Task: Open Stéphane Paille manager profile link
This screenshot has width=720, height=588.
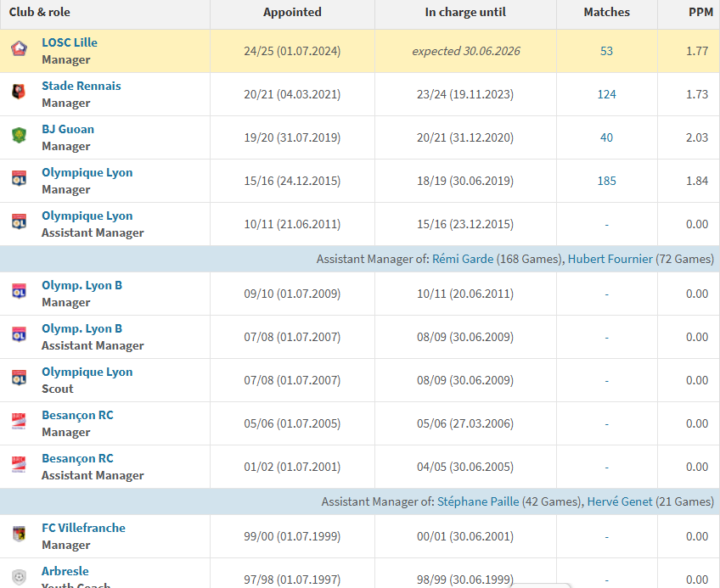Action: pos(478,501)
